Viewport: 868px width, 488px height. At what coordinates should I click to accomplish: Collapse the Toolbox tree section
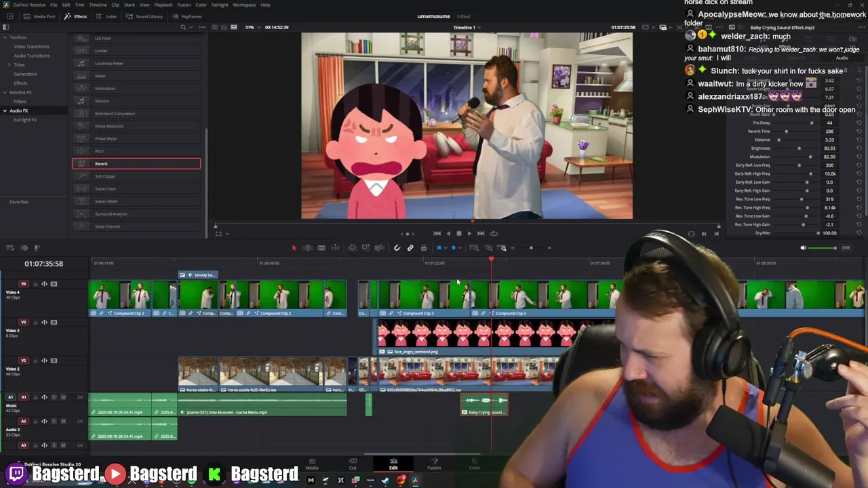point(5,37)
